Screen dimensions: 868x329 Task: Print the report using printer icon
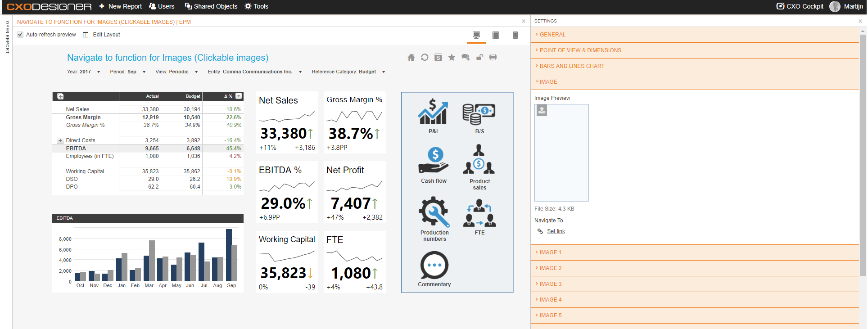493,57
